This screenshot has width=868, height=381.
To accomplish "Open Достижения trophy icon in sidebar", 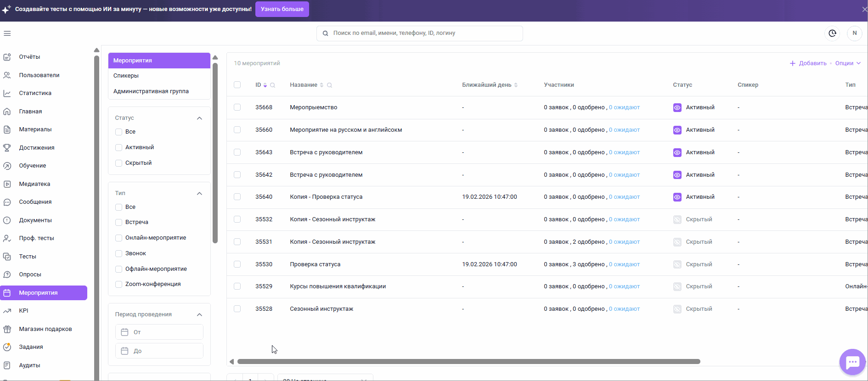I will coord(7,147).
